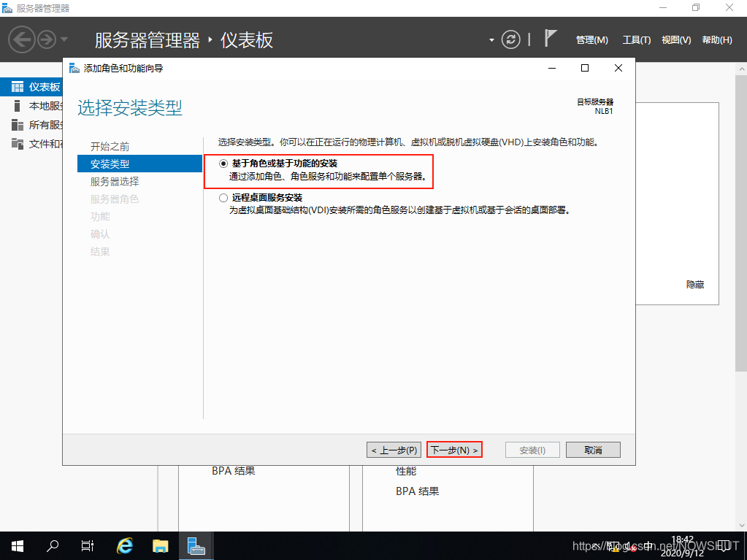Cancel the wizard with 取消 button
747x560 pixels.
(592, 450)
